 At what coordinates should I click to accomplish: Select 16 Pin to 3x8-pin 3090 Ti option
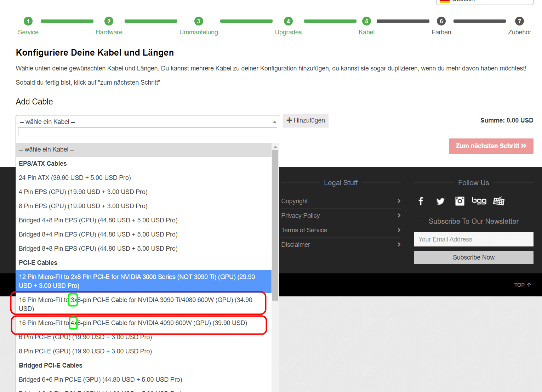pyautogui.click(x=144, y=304)
